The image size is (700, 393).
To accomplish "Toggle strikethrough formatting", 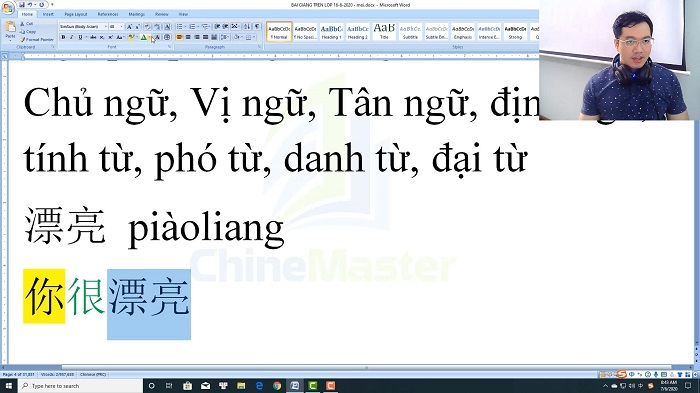I will (x=93, y=38).
